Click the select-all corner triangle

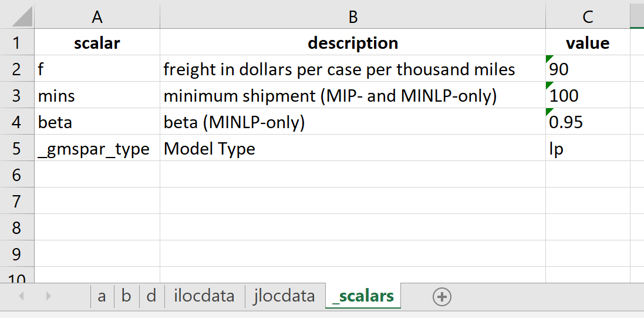coord(22,18)
